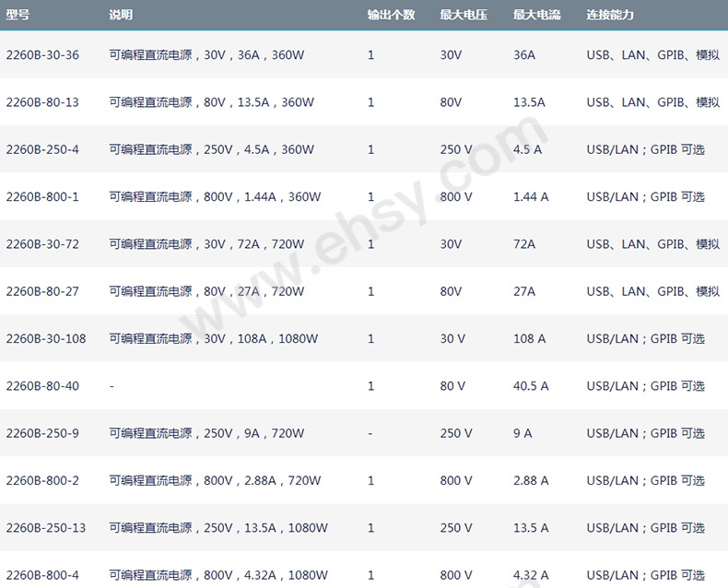Click the 最大电压 column header

pyautogui.click(x=464, y=16)
